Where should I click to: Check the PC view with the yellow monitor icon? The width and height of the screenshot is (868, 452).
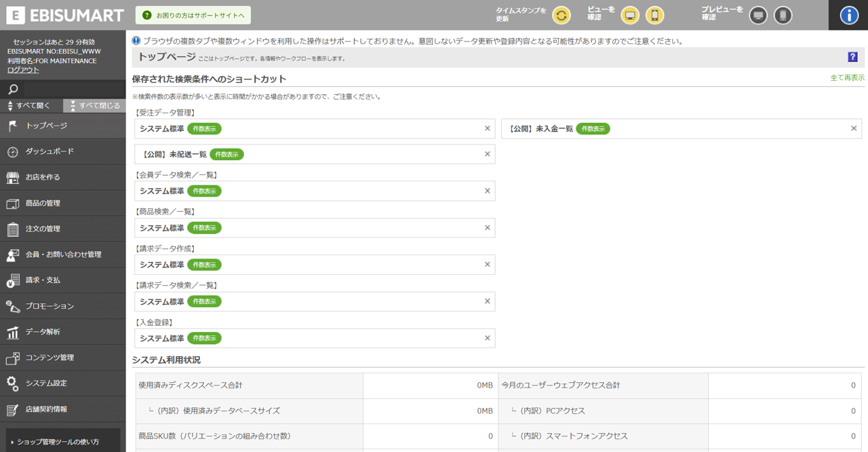pos(630,14)
